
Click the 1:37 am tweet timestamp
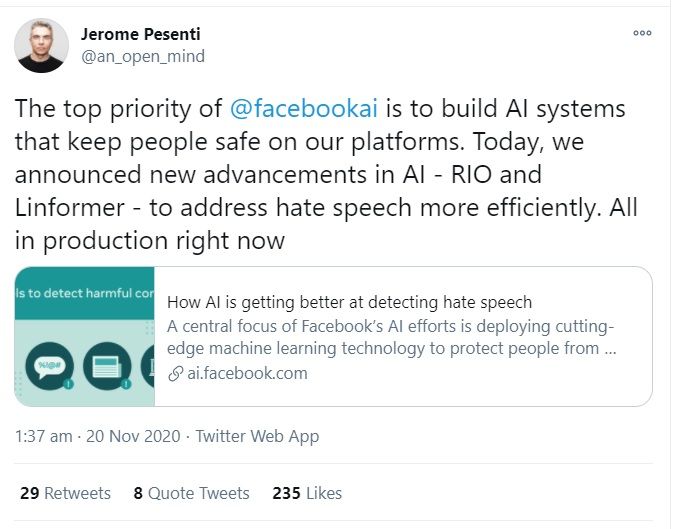(x=43, y=436)
